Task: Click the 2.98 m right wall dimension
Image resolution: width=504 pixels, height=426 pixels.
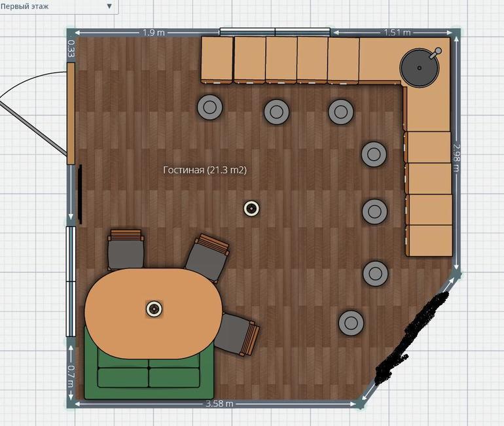Action: click(x=457, y=157)
